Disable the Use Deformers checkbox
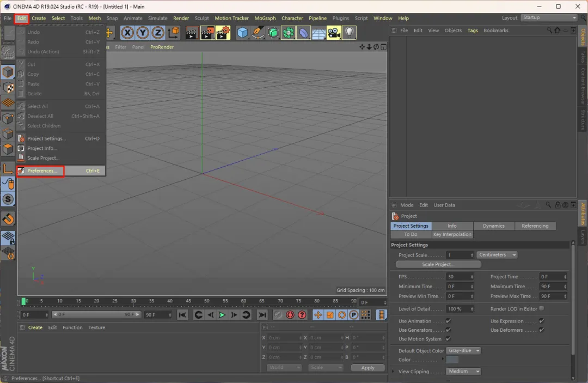The image size is (588, 383). point(541,330)
